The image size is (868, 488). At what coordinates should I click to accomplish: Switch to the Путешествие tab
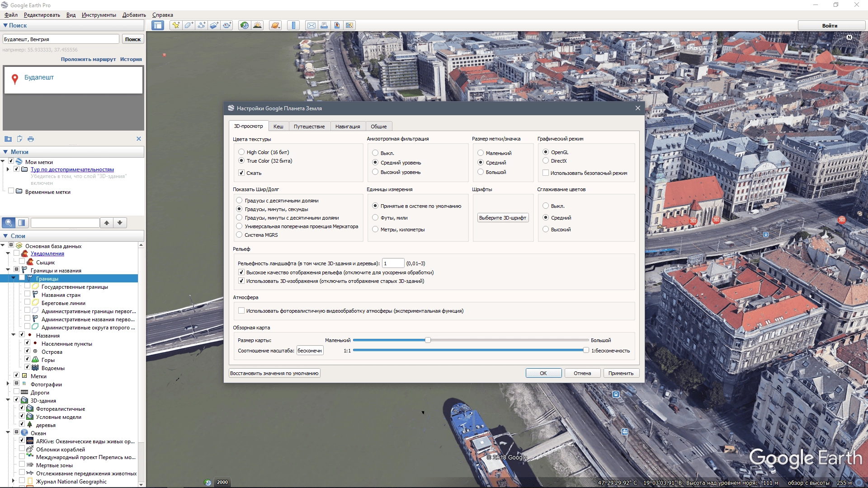pos(309,127)
